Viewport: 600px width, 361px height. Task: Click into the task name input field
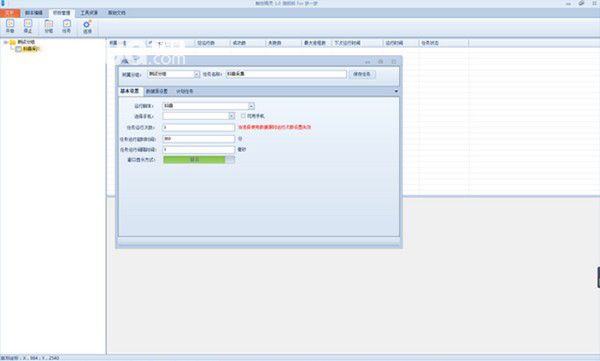pos(286,74)
